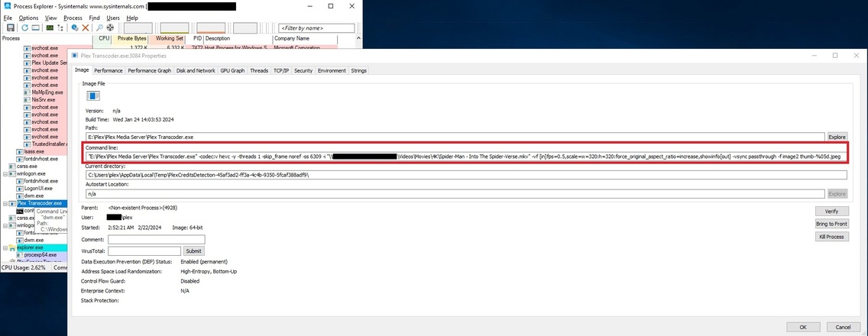Click the Properties toolbar icon with gear
This screenshot has width=868, height=336.
tap(75, 27)
